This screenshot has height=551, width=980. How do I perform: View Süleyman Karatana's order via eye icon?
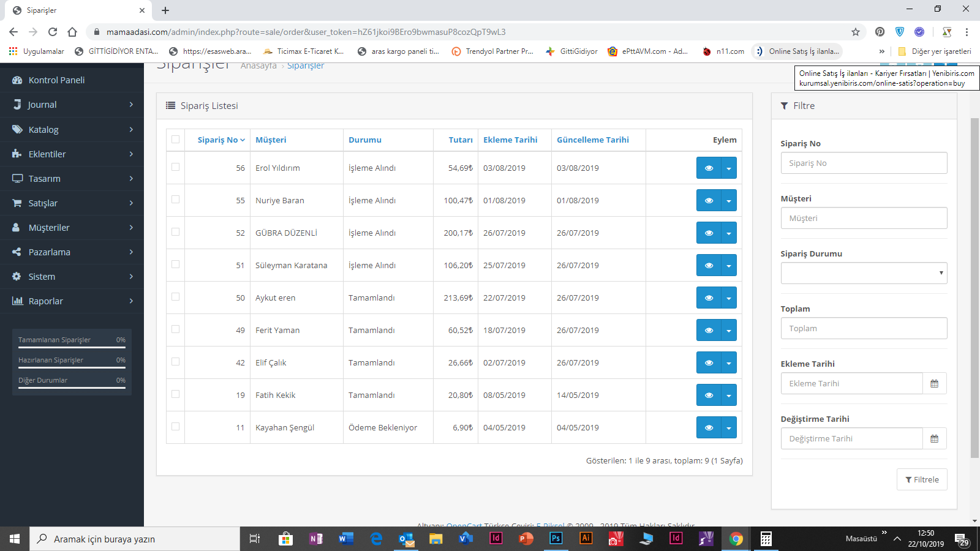click(709, 265)
